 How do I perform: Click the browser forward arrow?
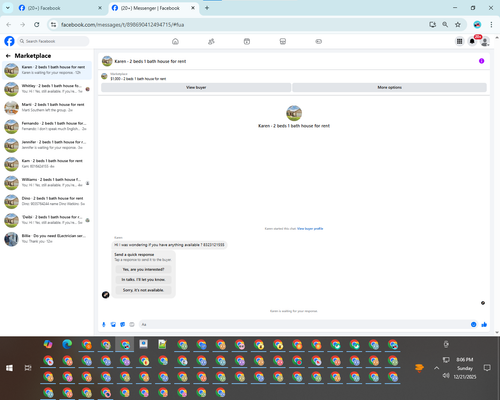pos(22,25)
